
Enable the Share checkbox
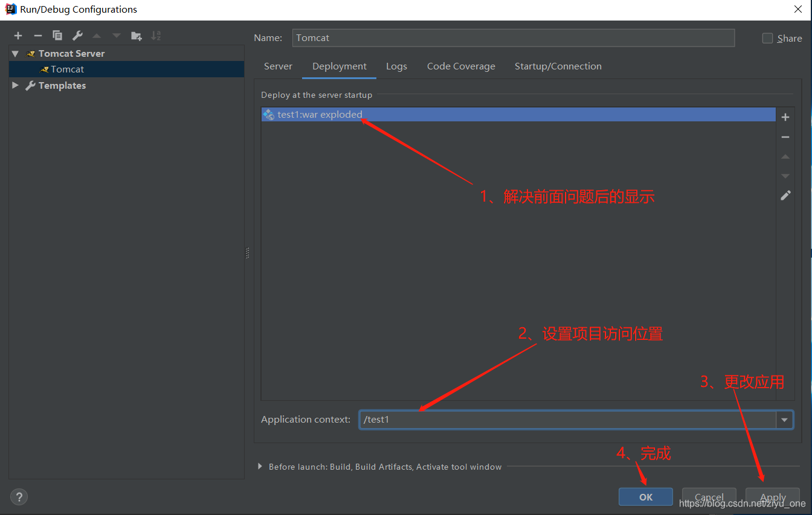coord(767,38)
